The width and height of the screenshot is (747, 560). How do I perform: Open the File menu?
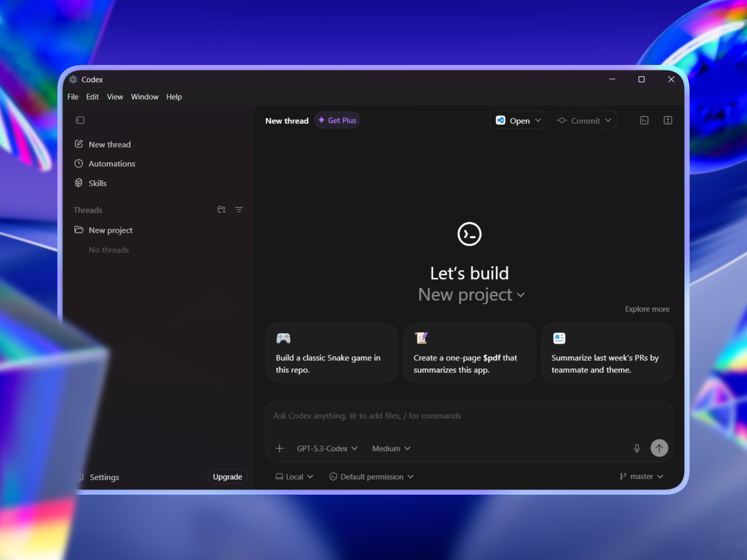tap(73, 97)
